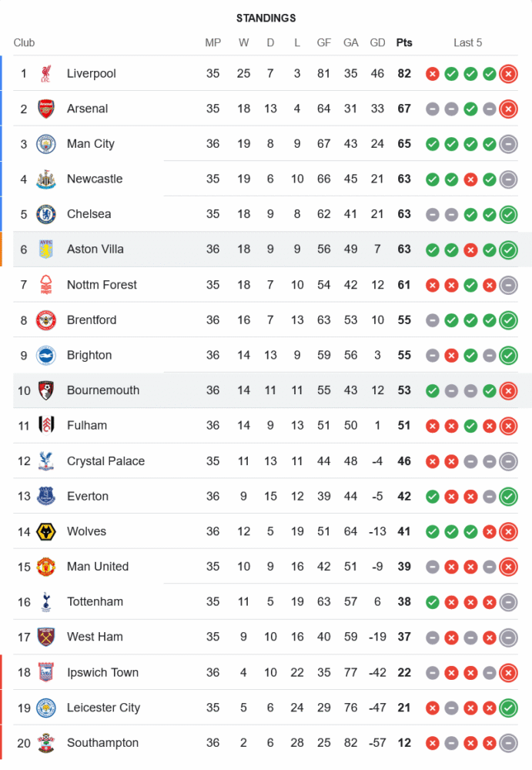The image size is (532, 770).
Task: Select Aston Villa's circled latest win icon
Action: click(x=507, y=249)
